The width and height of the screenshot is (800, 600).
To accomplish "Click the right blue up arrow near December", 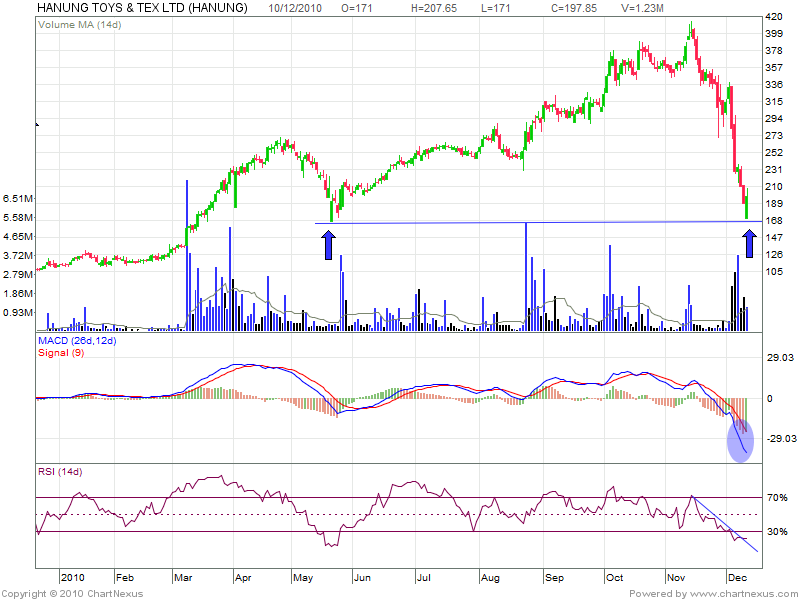I will (x=750, y=245).
